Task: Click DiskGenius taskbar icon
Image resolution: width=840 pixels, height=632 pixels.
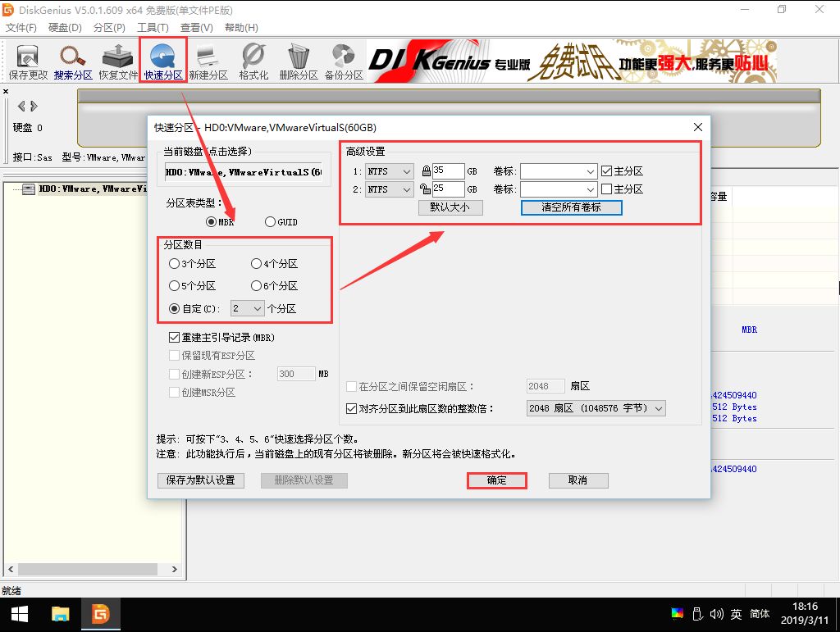Action: [100, 614]
